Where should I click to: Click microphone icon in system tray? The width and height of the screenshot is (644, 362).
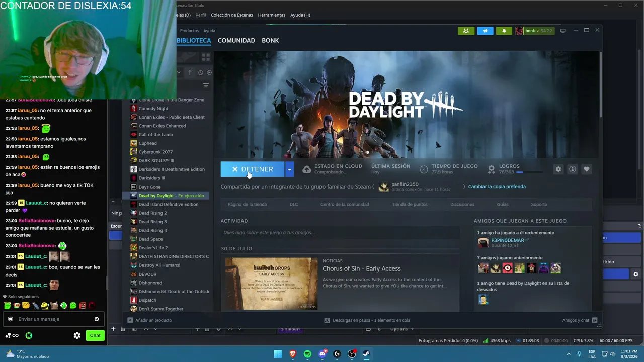[x=579, y=354]
